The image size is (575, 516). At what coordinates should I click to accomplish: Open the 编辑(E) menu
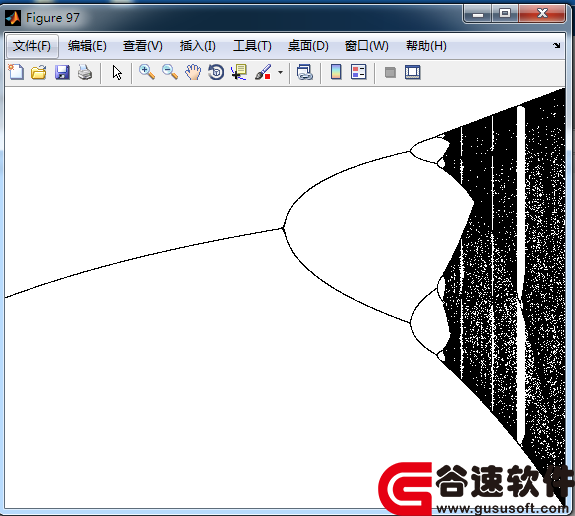pyautogui.click(x=87, y=46)
